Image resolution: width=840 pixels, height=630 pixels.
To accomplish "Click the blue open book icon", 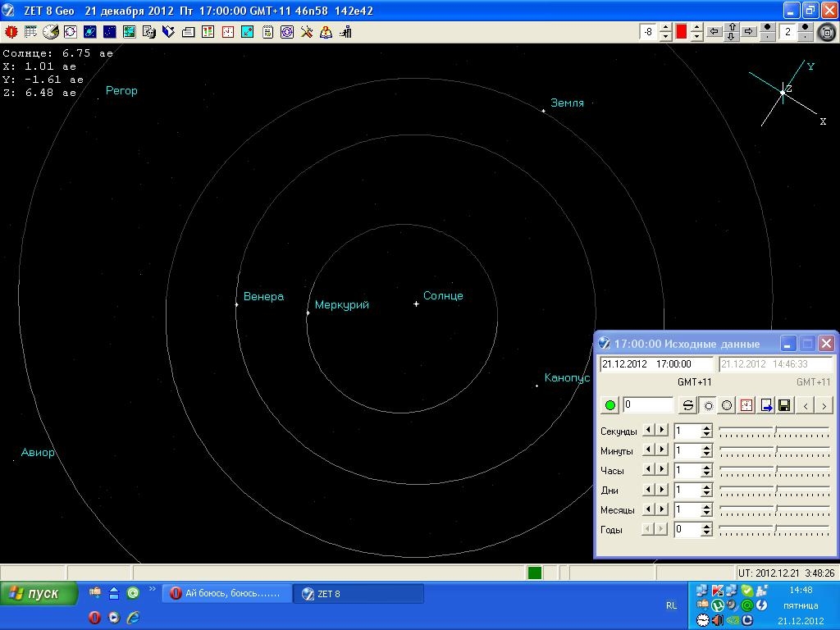I will [x=168, y=32].
